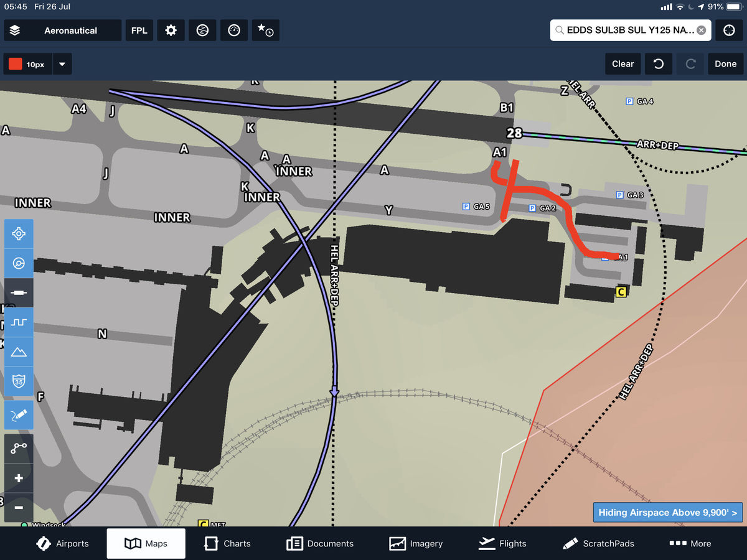Expand Hiding Airspace Above 9,900' option
747x560 pixels.
point(667,513)
